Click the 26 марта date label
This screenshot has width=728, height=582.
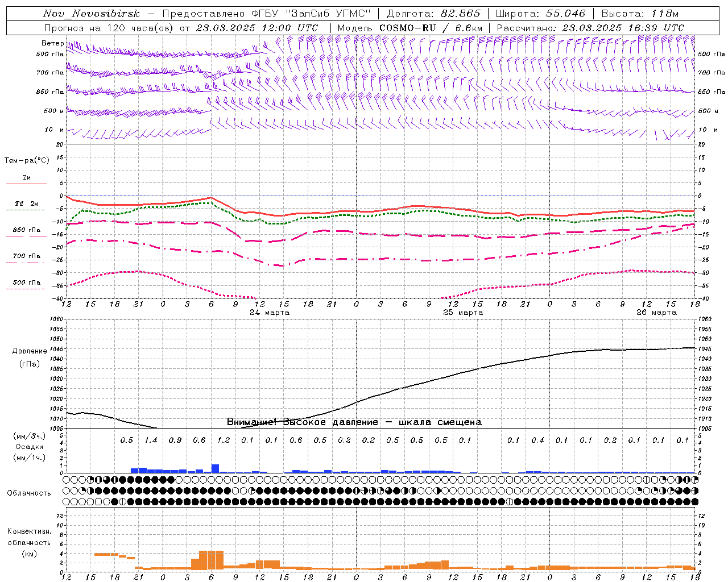coord(656,313)
